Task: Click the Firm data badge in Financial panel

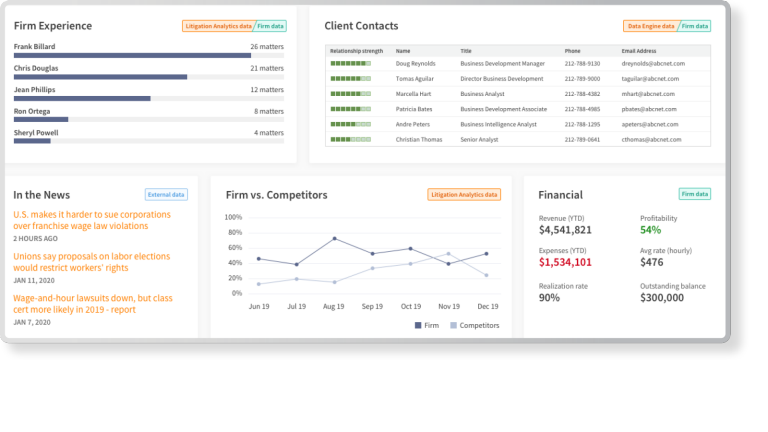Action: (694, 194)
